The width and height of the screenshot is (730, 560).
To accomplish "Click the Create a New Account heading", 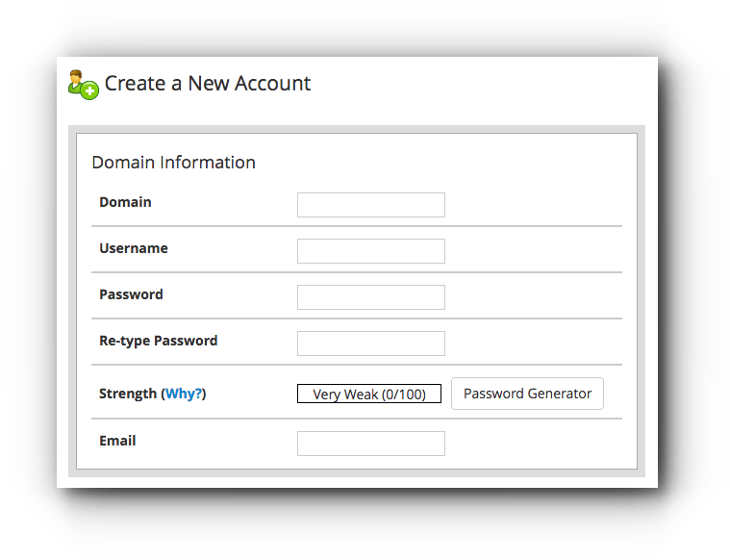I will 207,84.
